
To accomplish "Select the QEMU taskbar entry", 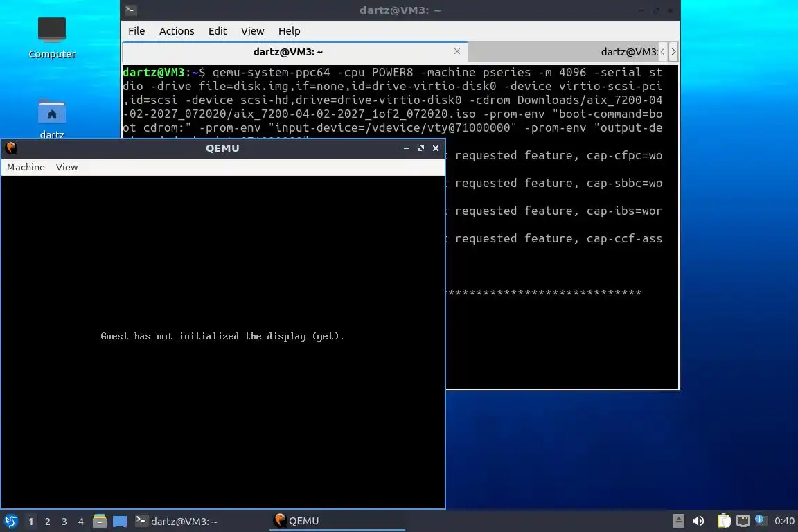I will (x=337, y=521).
